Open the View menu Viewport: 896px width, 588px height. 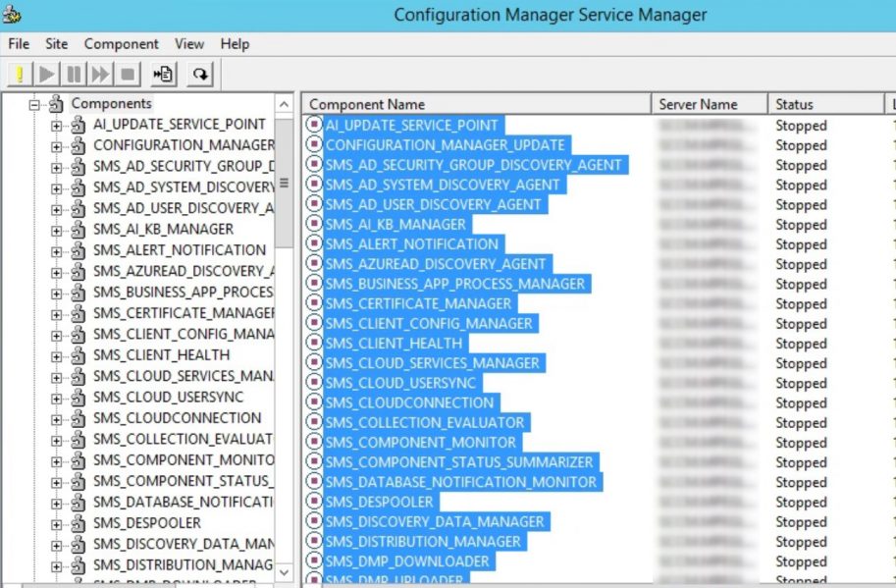(188, 43)
